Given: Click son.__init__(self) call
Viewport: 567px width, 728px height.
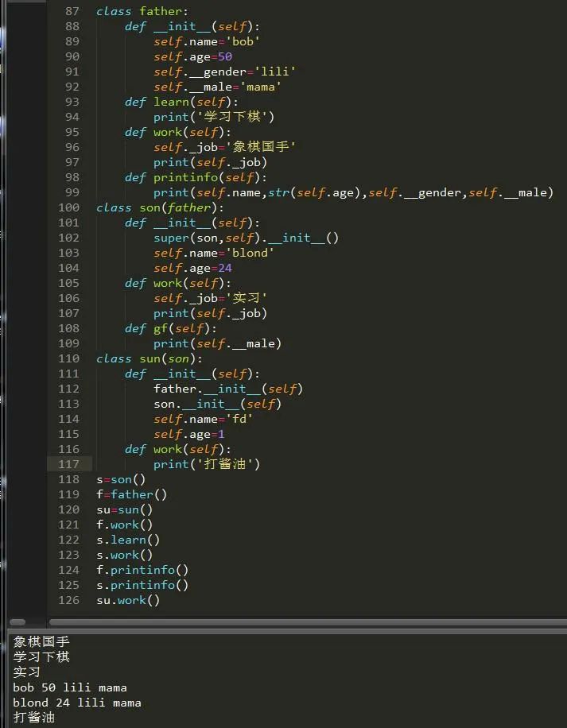Looking at the screenshot, I should [x=217, y=404].
